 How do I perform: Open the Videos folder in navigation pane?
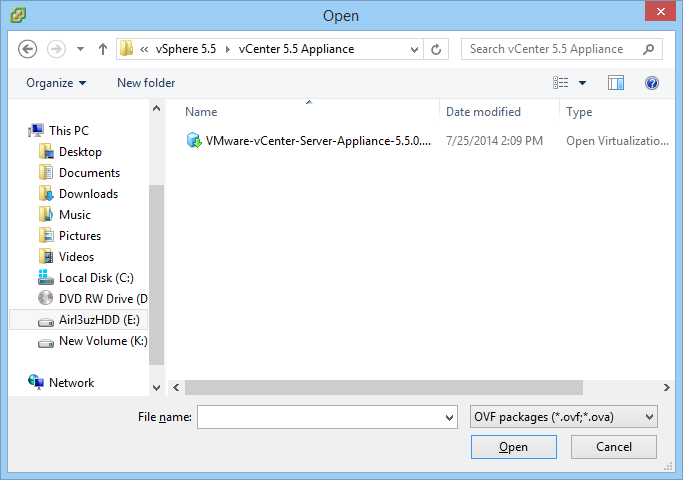(x=76, y=257)
